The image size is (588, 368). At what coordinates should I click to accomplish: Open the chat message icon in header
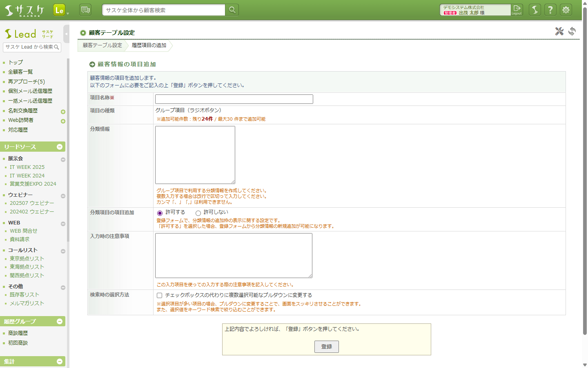pyautogui.click(x=85, y=10)
